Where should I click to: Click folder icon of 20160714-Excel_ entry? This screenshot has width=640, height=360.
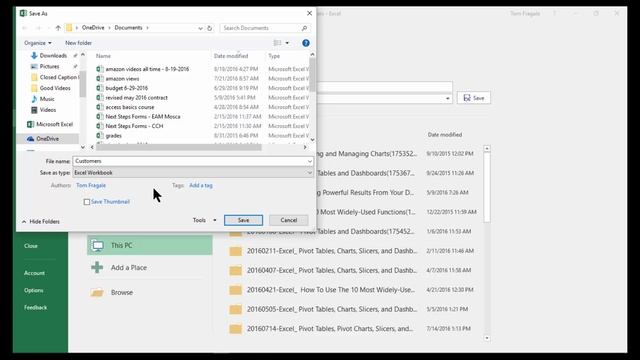coord(235,329)
